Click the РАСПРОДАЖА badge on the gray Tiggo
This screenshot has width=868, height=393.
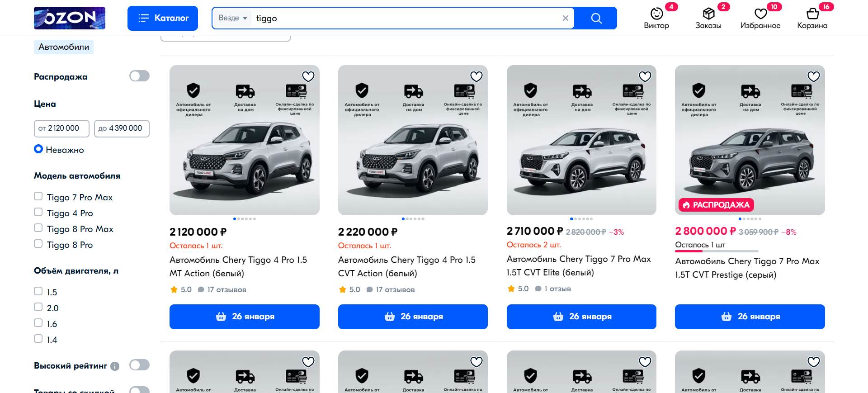716,205
